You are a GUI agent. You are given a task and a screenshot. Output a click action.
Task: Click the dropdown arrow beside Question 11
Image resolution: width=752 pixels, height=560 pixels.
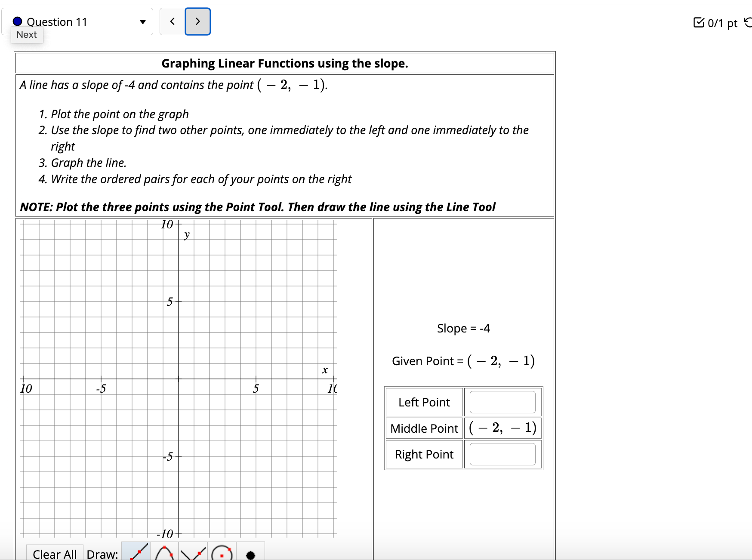click(x=142, y=22)
